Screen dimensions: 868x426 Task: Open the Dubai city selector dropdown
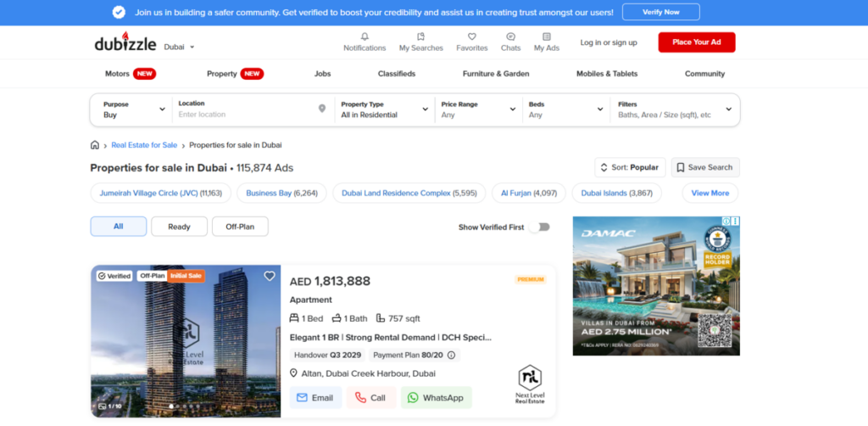(180, 47)
